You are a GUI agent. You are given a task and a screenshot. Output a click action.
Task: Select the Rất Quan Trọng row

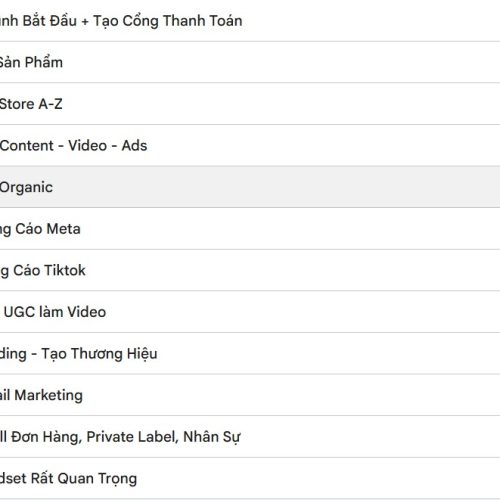[x=250, y=478]
